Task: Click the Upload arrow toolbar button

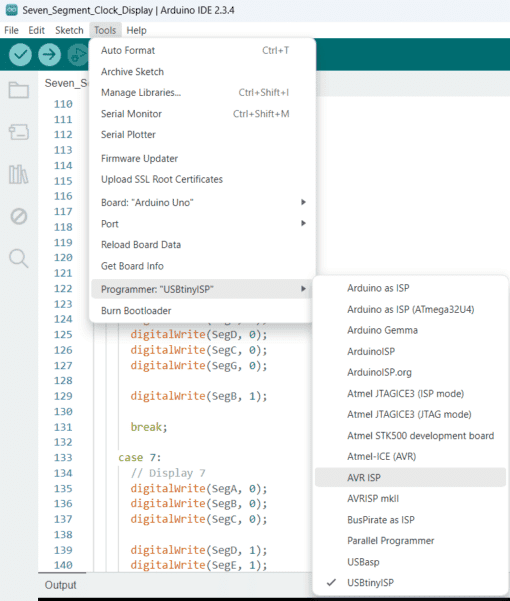Action: pos(49,54)
